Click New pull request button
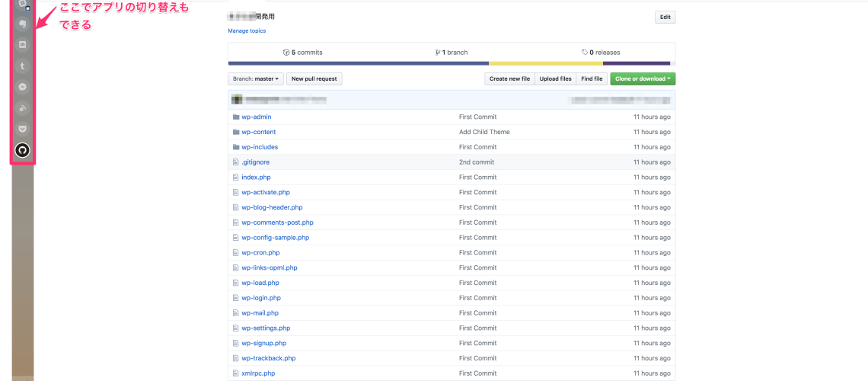868x381 pixels. [x=314, y=78]
